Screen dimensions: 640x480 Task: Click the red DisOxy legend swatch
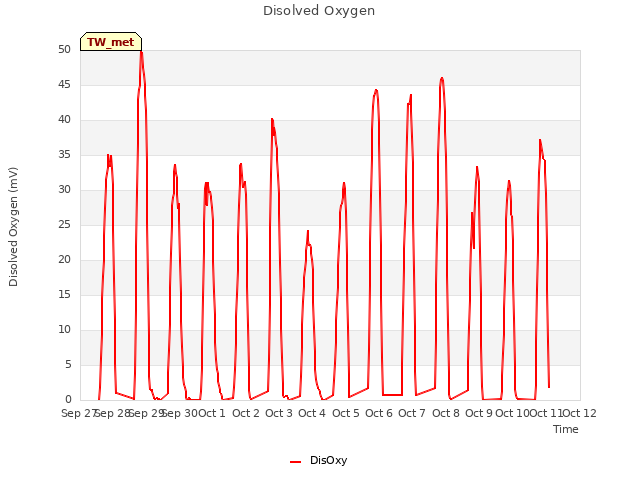click(x=296, y=461)
